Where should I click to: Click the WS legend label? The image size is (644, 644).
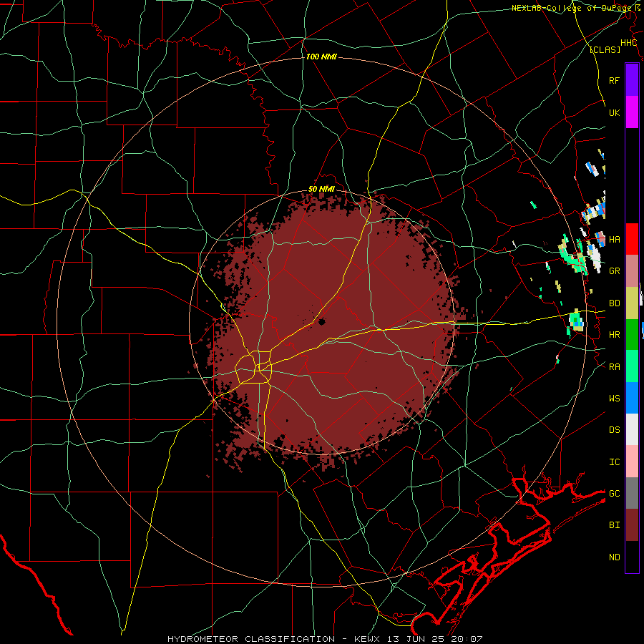point(614,398)
